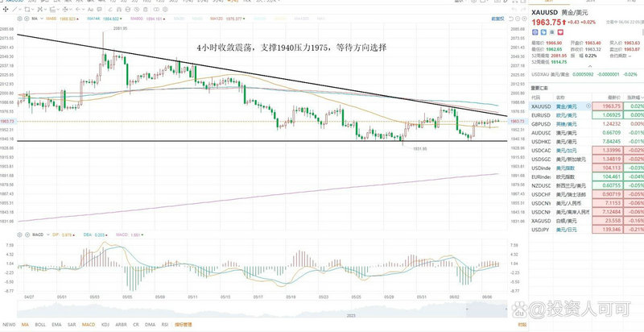This screenshot has width=644, height=332.
Task: Click the circle icon in the XAUUSD row
Action: click(587, 106)
